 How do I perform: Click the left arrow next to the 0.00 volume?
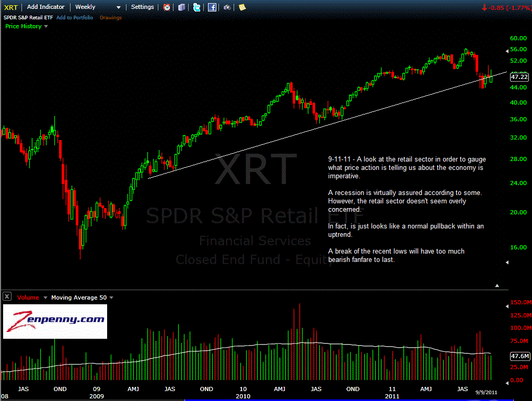pyautogui.click(x=507, y=383)
